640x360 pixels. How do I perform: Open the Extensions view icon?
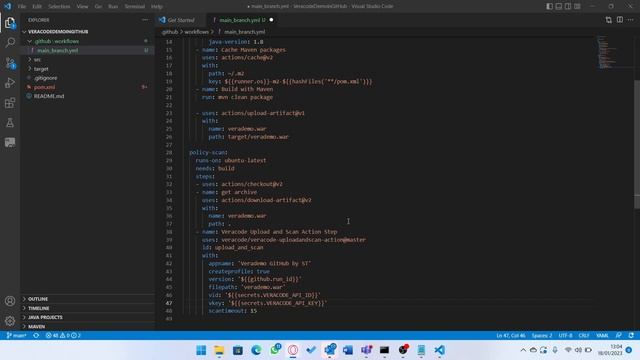point(10,103)
